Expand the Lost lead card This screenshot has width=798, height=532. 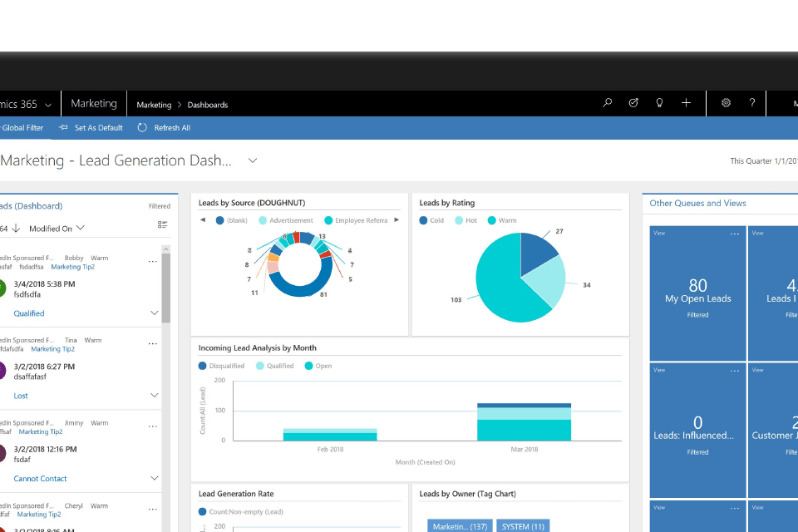point(155,396)
